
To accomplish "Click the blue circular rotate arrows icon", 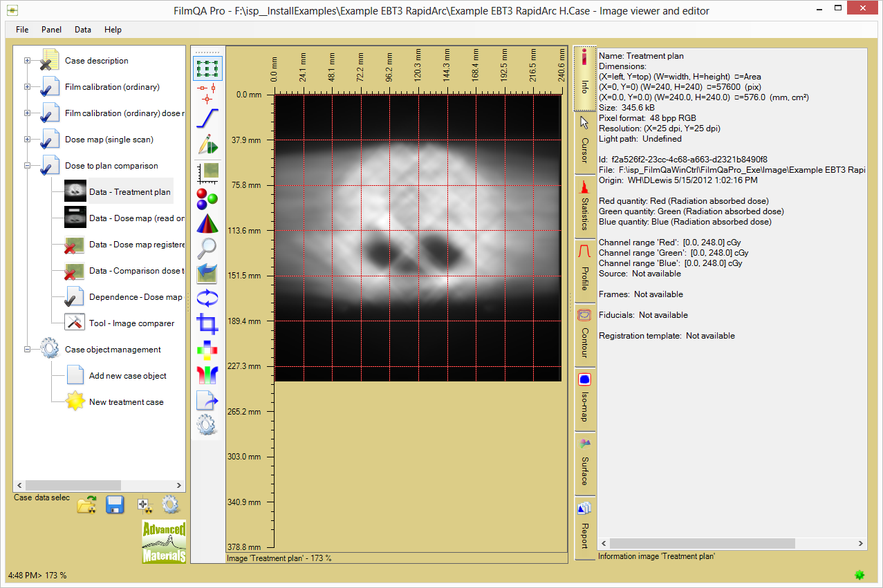I will click(207, 298).
